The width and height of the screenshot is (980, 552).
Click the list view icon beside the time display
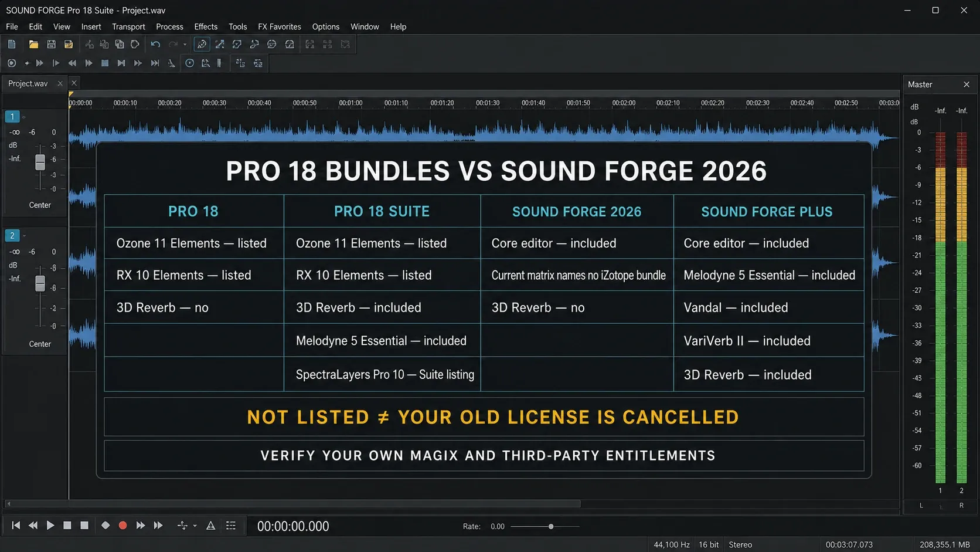231,526
